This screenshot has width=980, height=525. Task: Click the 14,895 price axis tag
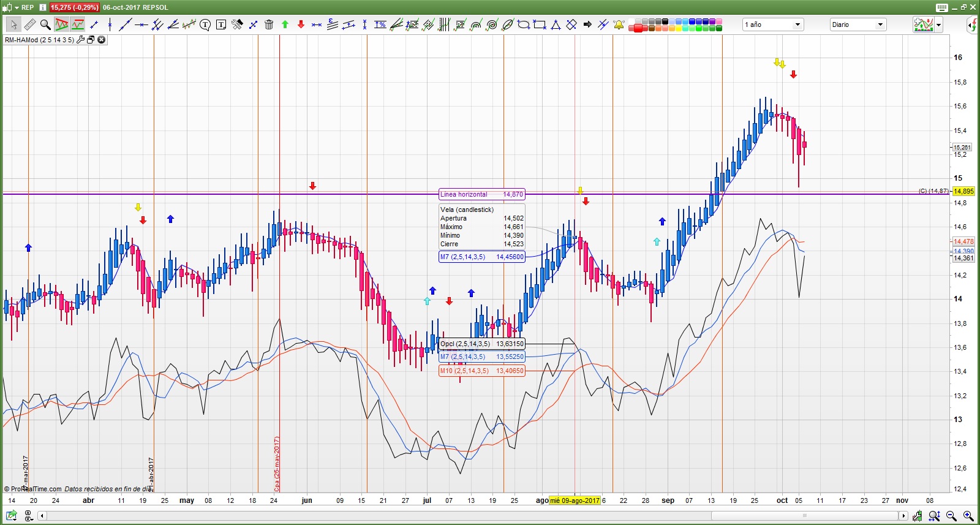(963, 191)
